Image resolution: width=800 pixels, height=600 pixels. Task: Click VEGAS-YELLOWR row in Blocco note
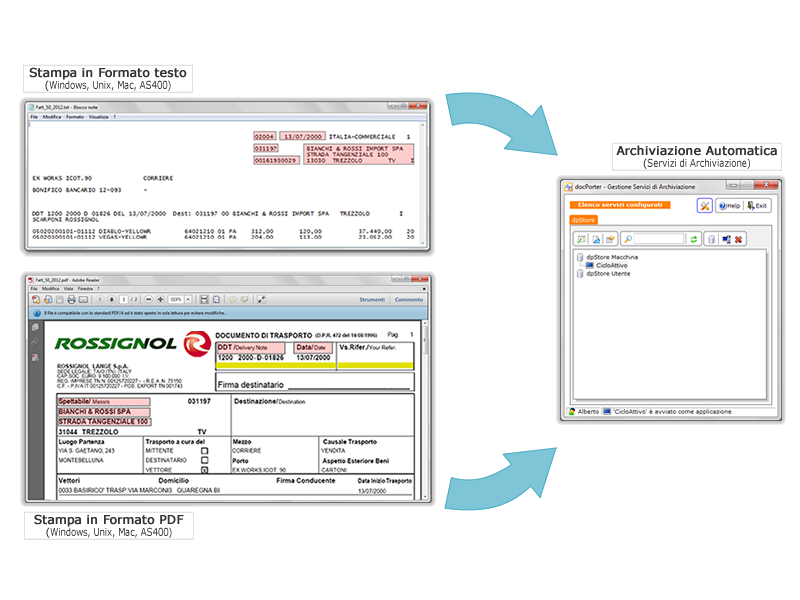point(223,237)
